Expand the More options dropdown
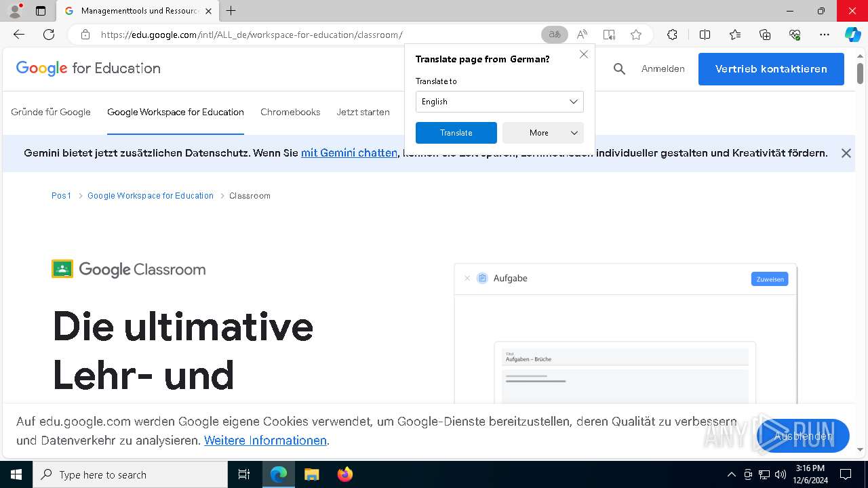868x488 pixels. 543,133
